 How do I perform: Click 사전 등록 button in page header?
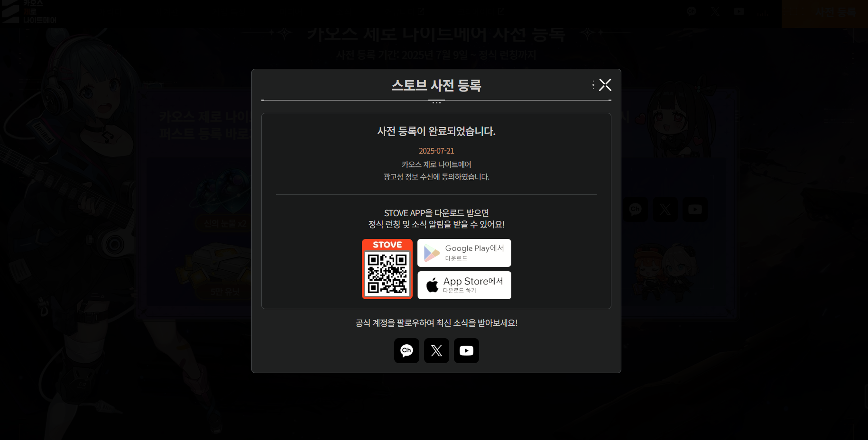pyautogui.click(x=825, y=13)
